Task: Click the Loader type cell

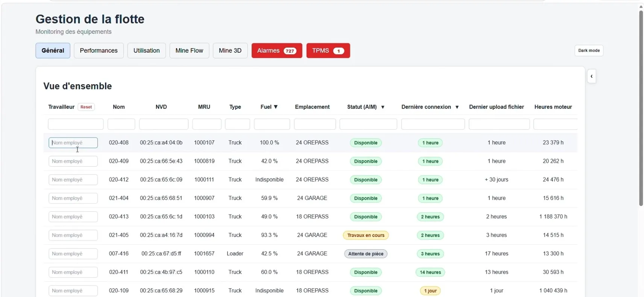Action: tap(235, 253)
